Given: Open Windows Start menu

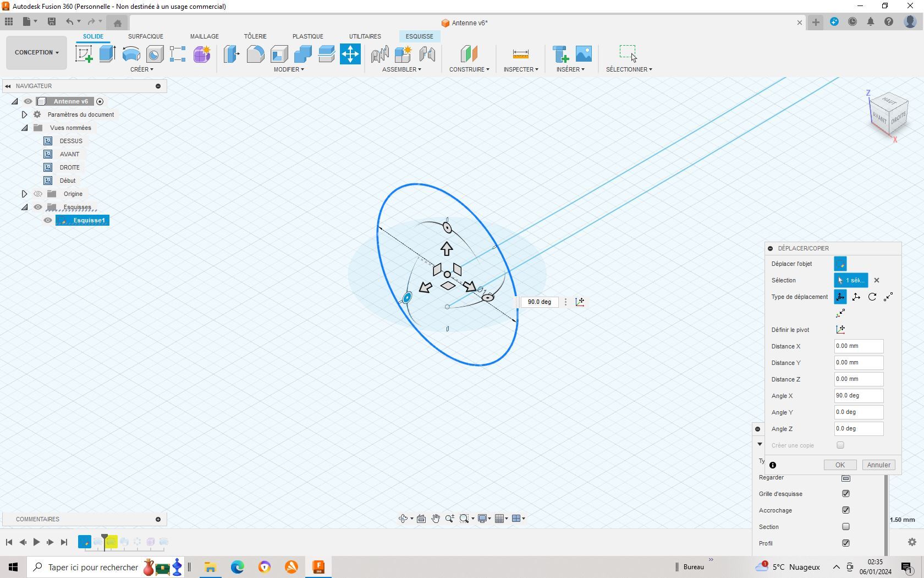Looking at the screenshot, I should click(x=13, y=567).
